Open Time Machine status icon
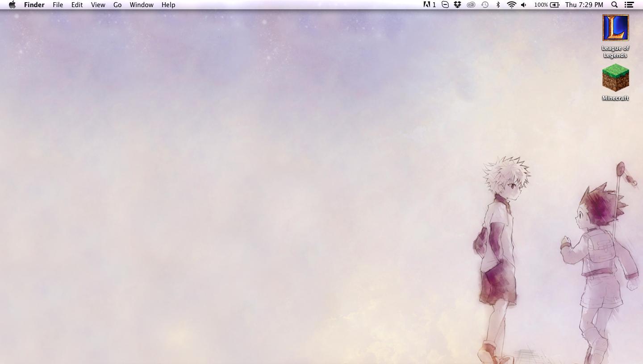This screenshot has height=364, width=643. [x=485, y=5]
